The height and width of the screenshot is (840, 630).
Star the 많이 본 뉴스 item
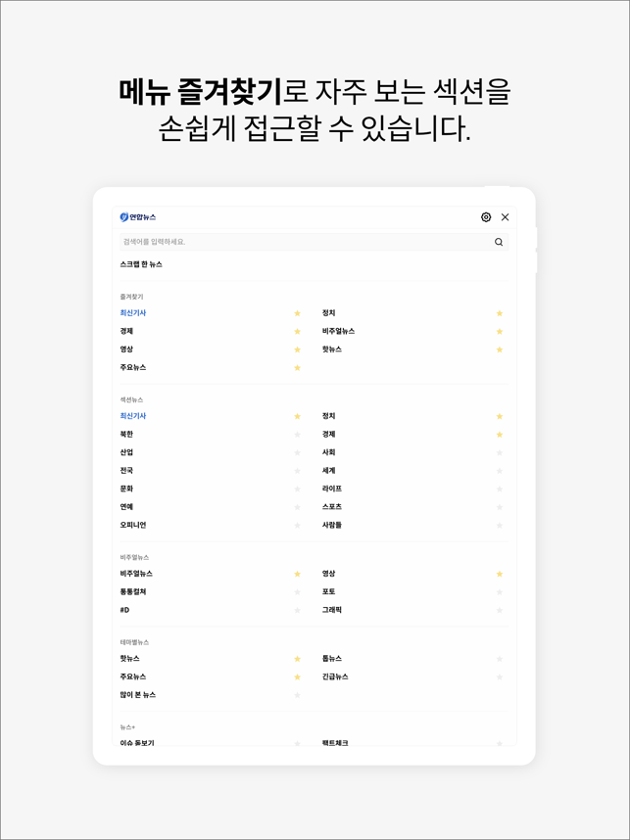point(298,695)
